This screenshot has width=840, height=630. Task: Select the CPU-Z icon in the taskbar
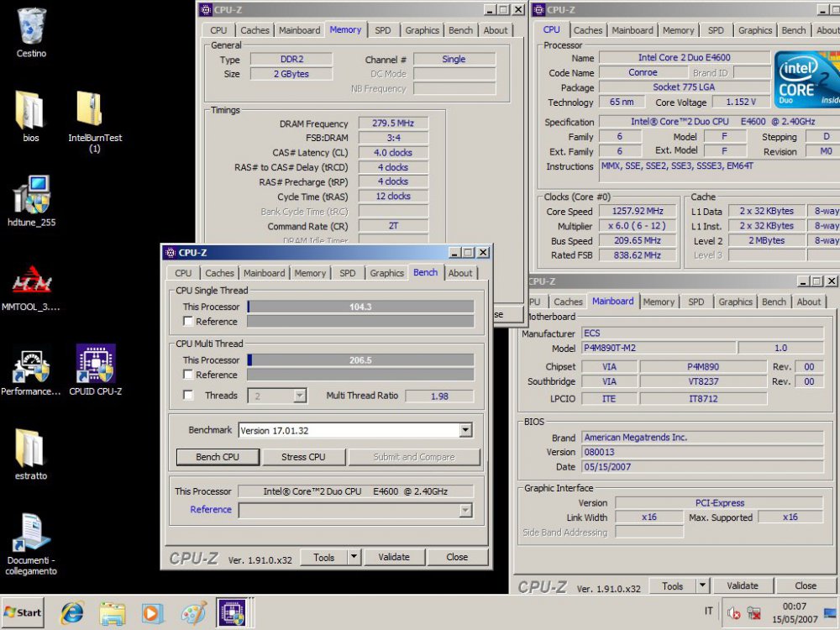pos(234,612)
